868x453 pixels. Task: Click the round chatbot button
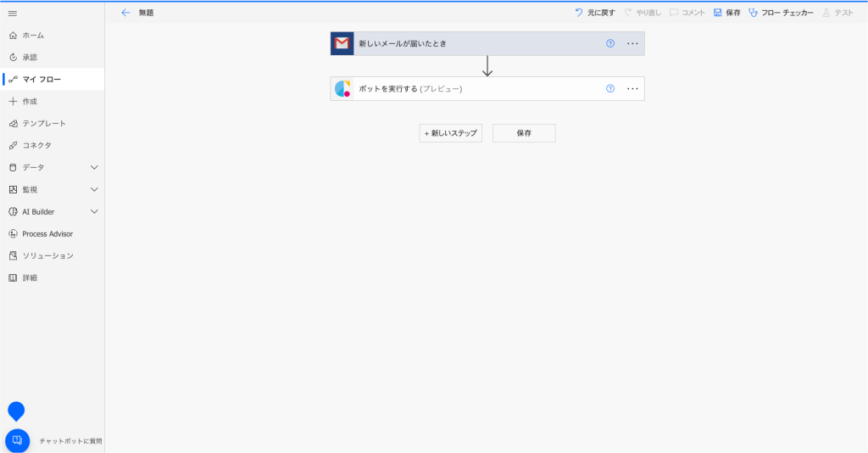point(17,441)
